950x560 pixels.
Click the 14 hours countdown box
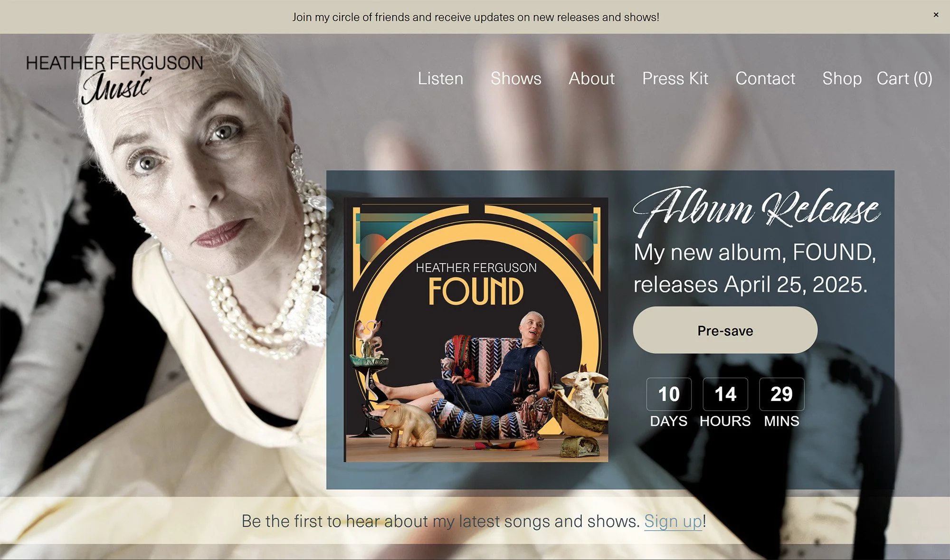(x=725, y=394)
